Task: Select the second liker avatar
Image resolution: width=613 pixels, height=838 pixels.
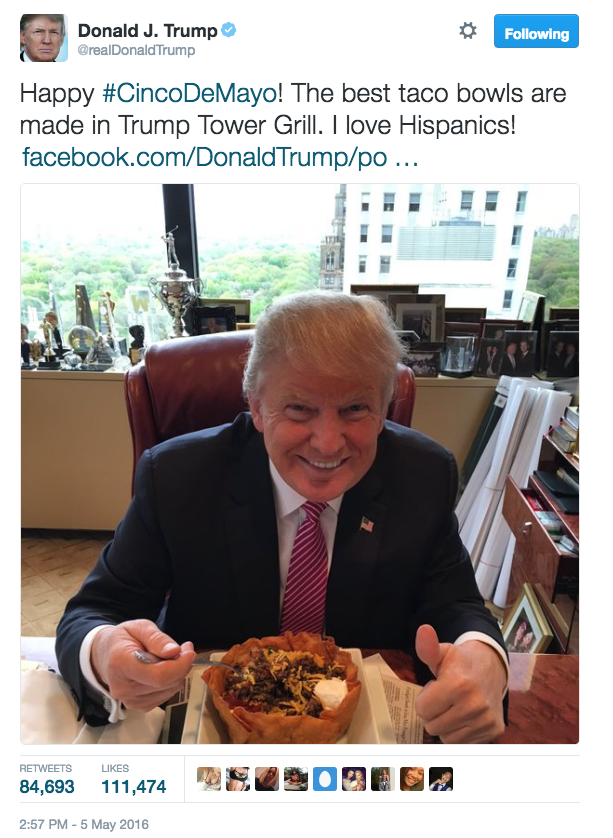Action: (x=238, y=779)
